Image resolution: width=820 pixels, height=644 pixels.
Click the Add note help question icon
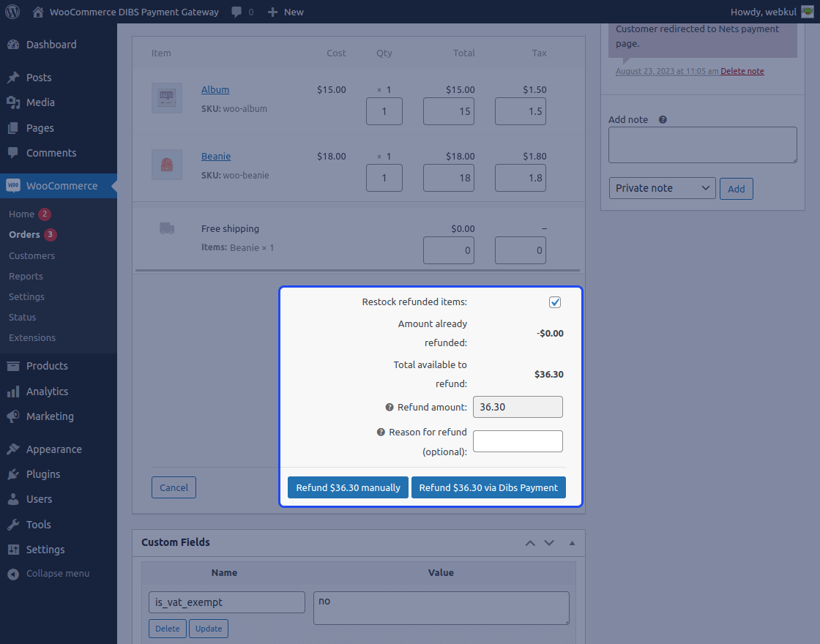(x=663, y=120)
